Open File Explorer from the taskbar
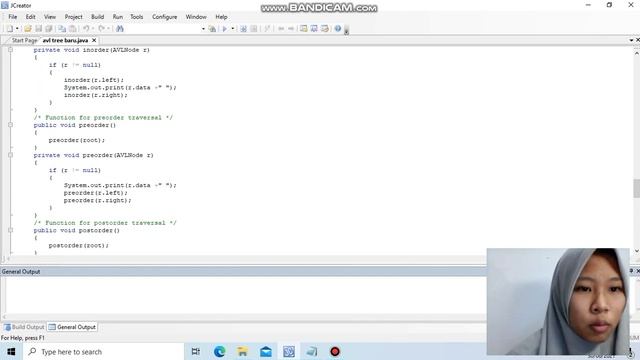 click(242, 352)
